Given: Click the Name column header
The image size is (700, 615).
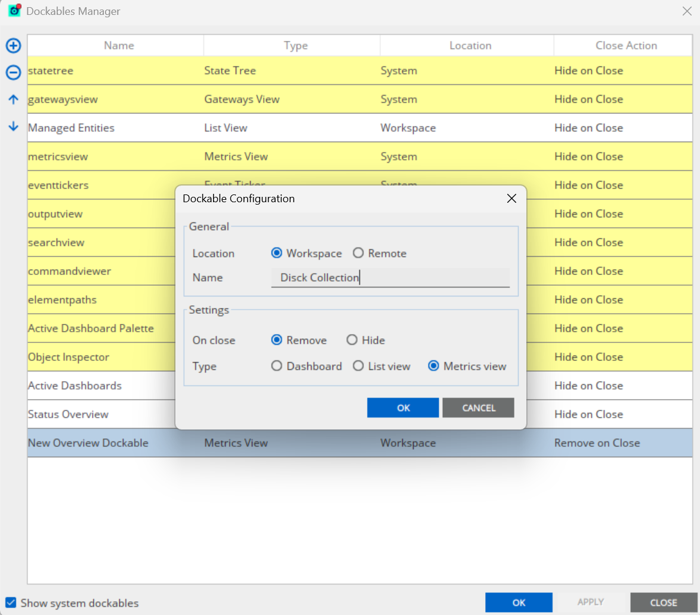Looking at the screenshot, I should (x=119, y=45).
